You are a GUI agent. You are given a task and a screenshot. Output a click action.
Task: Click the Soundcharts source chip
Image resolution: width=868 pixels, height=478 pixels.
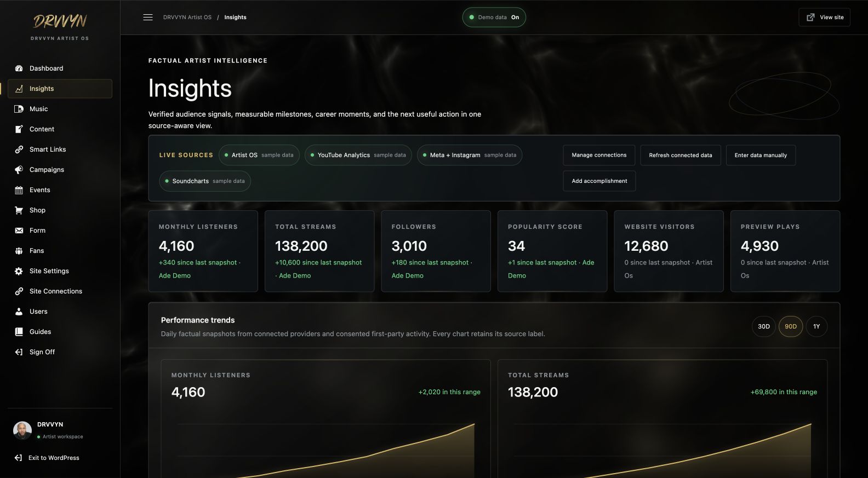tap(205, 181)
